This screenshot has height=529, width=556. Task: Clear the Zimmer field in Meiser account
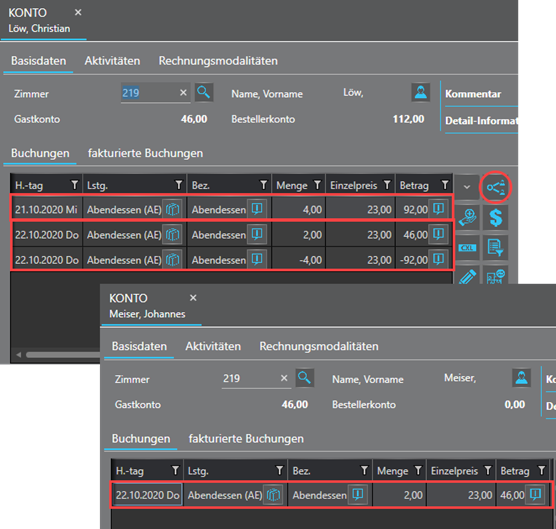(x=284, y=378)
